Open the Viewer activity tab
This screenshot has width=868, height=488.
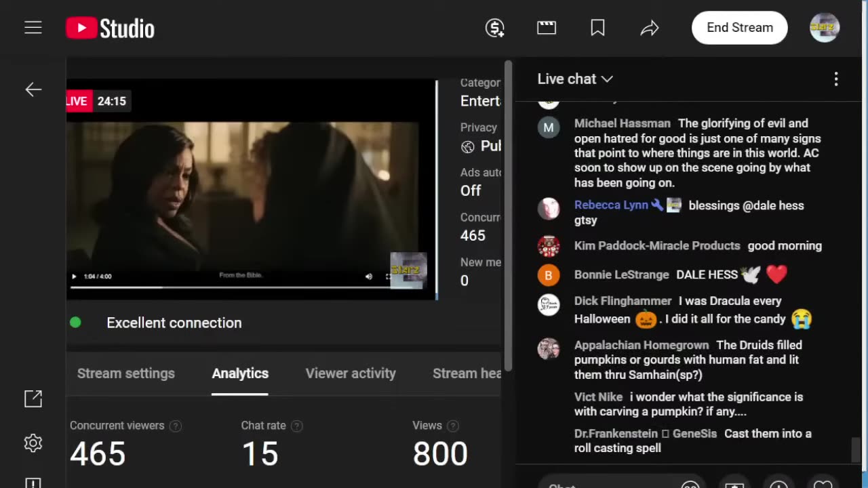[351, 373]
